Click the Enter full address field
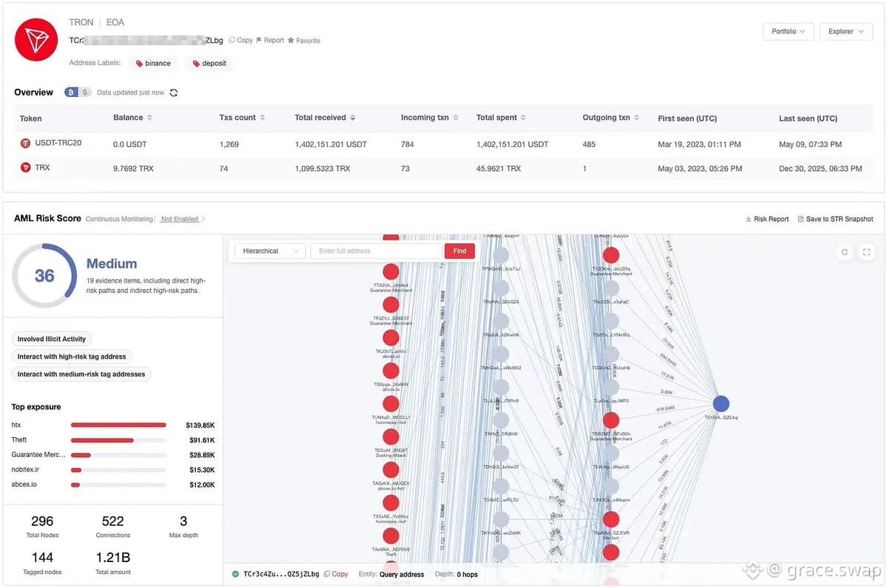Image resolution: width=887 pixels, height=588 pixels. pyautogui.click(x=377, y=251)
